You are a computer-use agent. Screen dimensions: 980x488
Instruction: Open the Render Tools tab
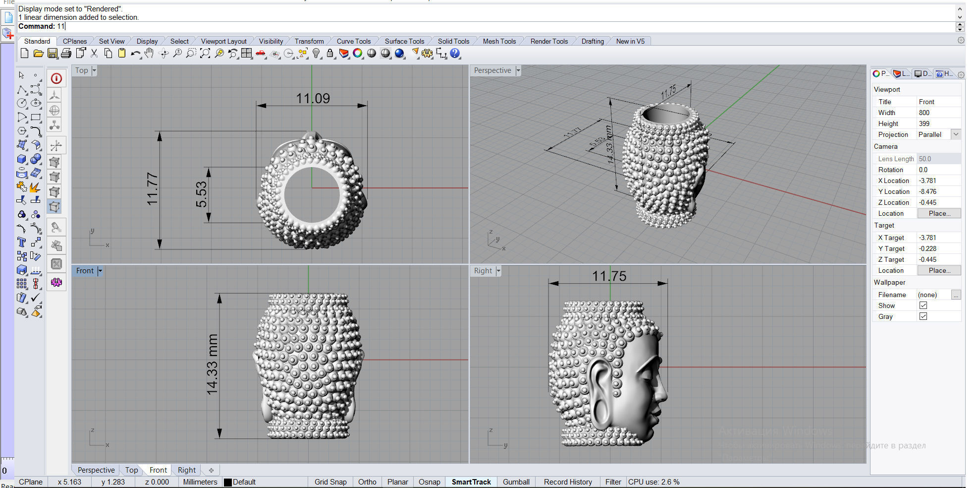pyautogui.click(x=549, y=41)
